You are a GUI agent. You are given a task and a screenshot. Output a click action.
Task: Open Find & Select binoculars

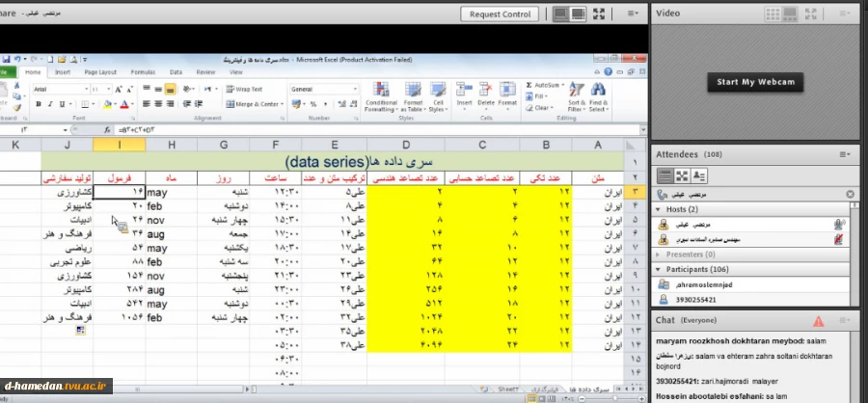point(598,97)
